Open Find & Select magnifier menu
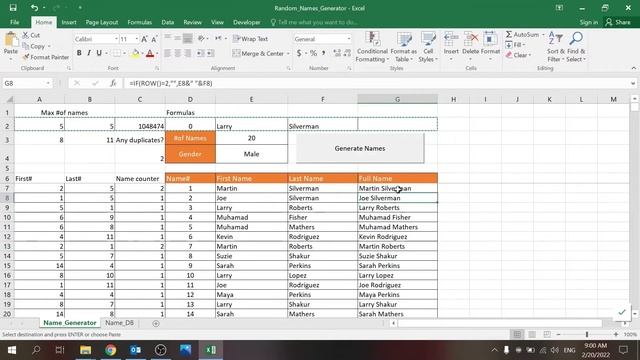 (x=576, y=47)
